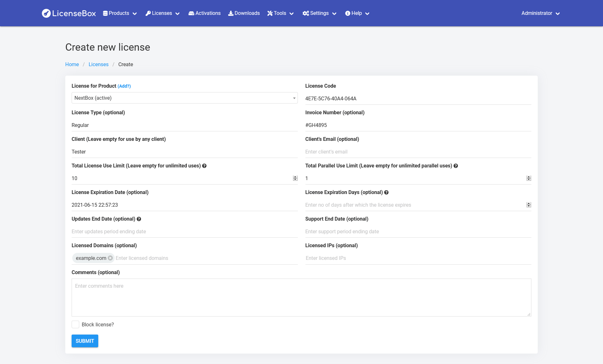Open the Downloads menu item
This screenshot has width=603, height=364.
[x=244, y=13]
